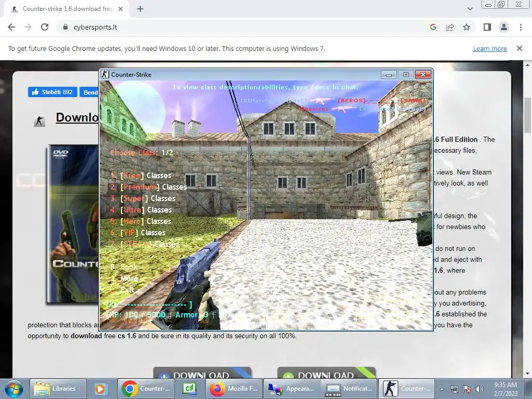Image resolution: width=532 pixels, height=399 pixels.
Task: Open the Notification taskbar window
Action: pos(349,389)
